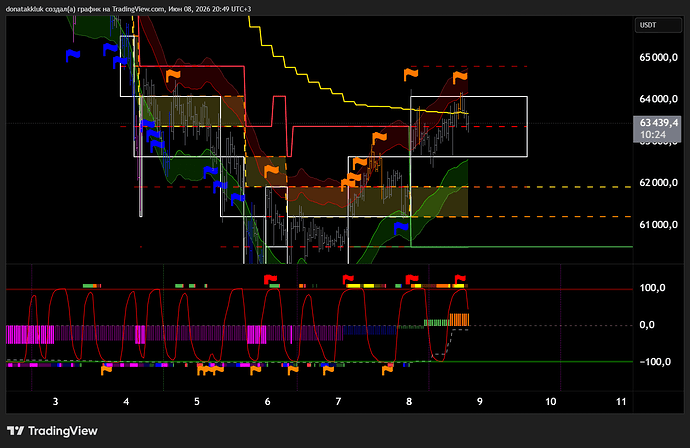
Task: Click the 64 000,0 price axis label
Action: [658, 99]
